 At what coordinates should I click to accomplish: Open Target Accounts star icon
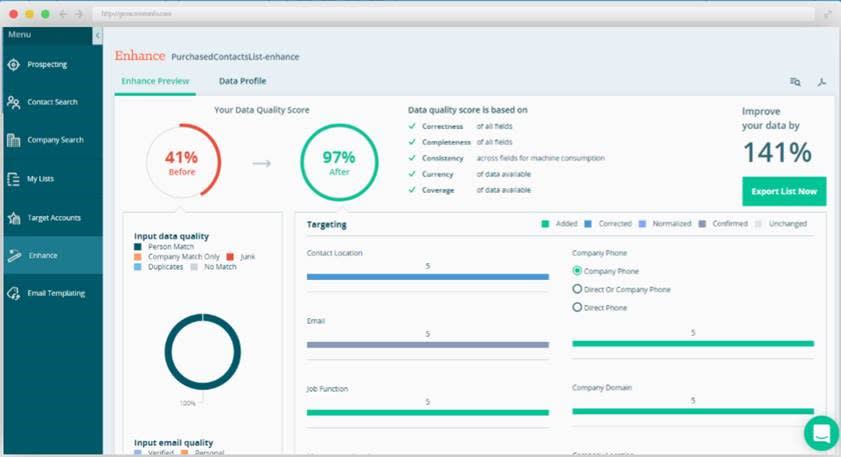coord(13,218)
